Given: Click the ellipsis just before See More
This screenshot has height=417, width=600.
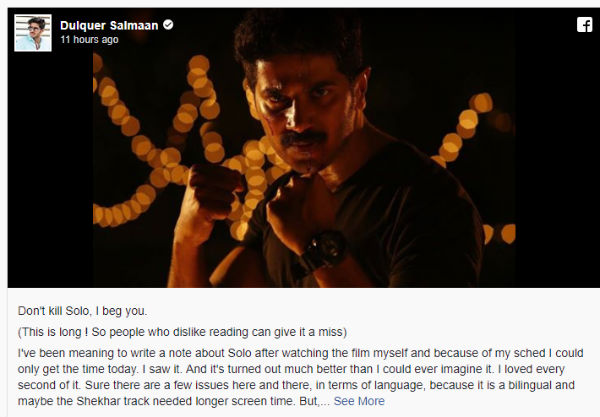Looking at the screenshot, I should [x=325, y=402].
